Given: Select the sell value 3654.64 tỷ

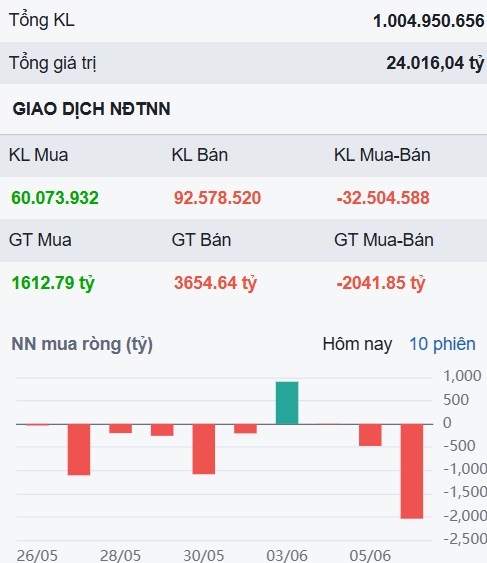Looking at the screenshot, I should 215,283.
